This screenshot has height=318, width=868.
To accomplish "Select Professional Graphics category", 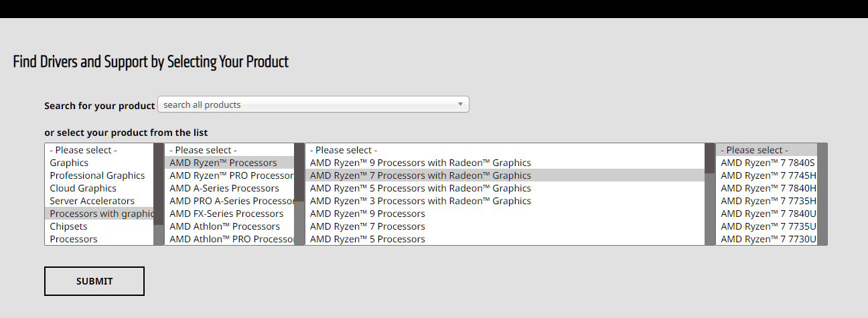I will coord(97,175).
